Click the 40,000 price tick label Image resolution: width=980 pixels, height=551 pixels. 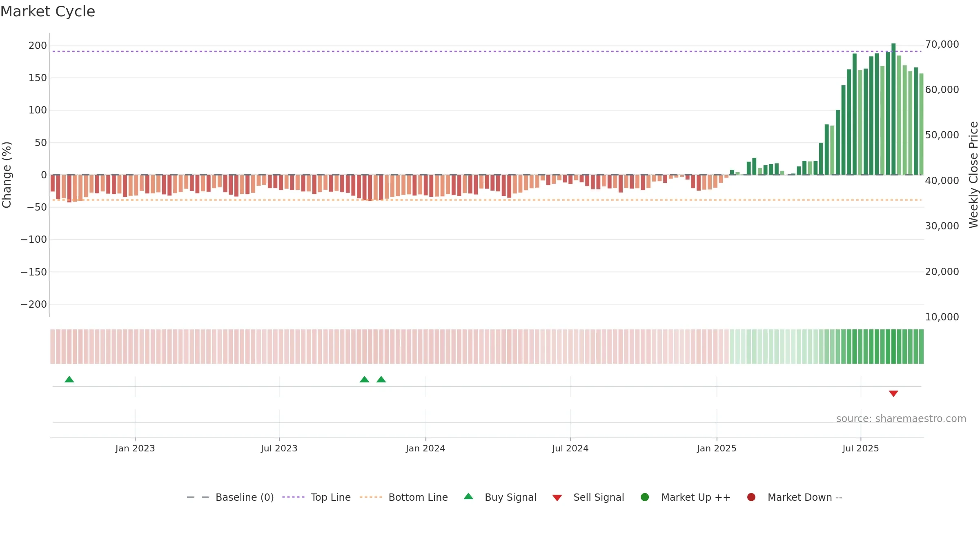point(942,181)
